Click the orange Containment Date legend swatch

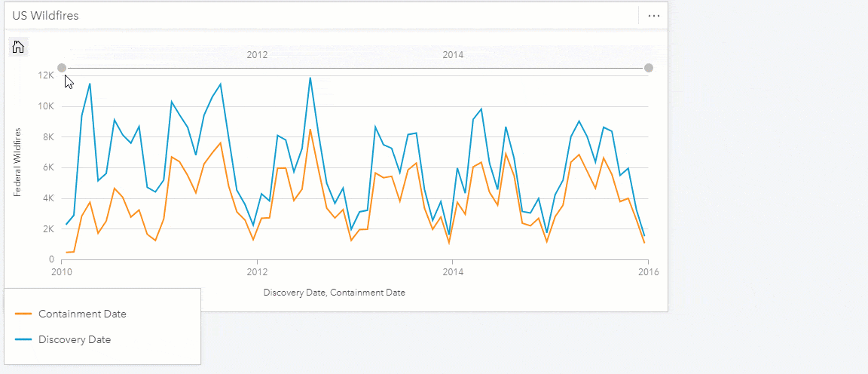tap(23, 314)
